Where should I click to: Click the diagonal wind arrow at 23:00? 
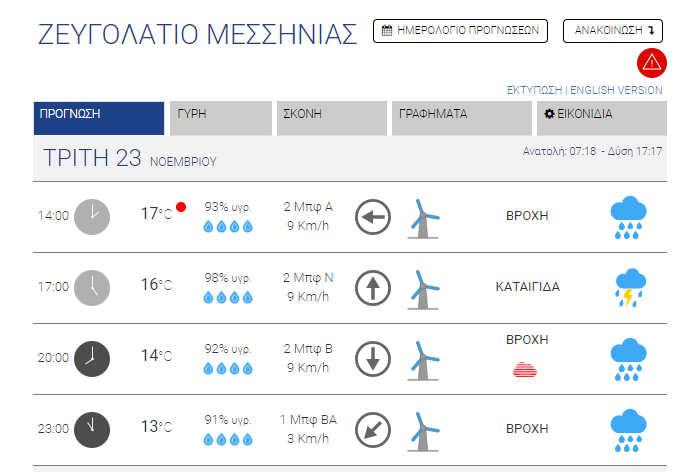pyautogui.click(x=373, y=428)
